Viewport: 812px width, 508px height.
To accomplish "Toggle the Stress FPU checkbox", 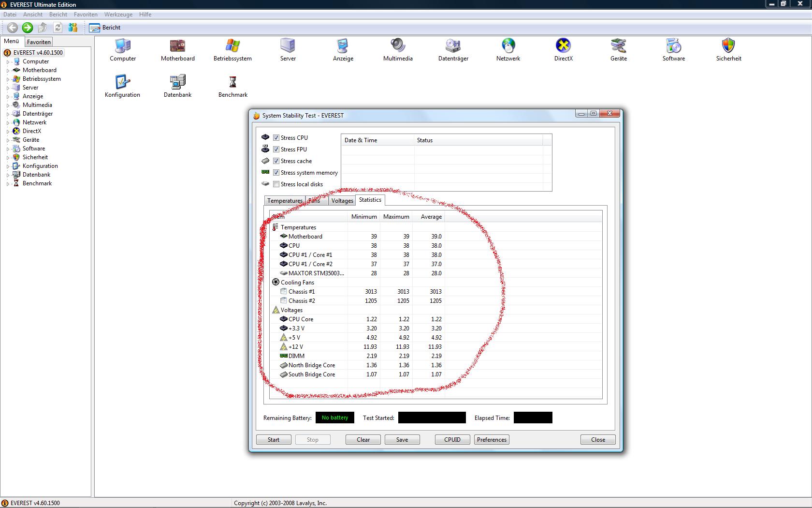I will [x=276, y=149].
